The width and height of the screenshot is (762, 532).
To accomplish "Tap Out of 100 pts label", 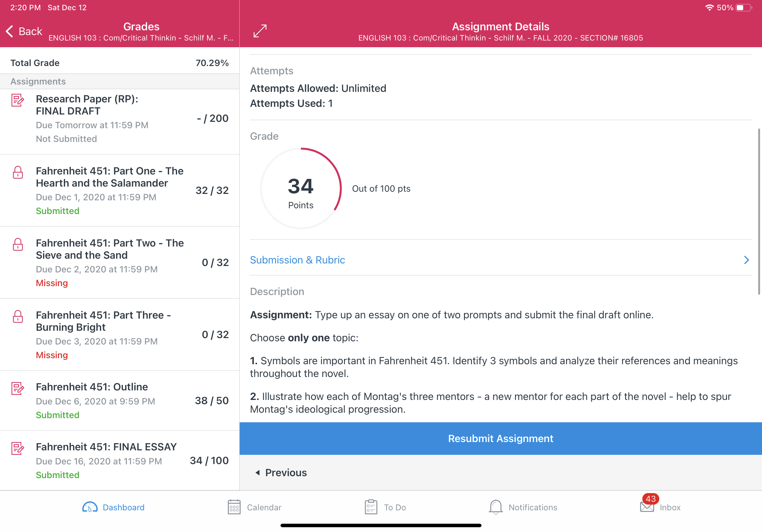I will tap(381, 188).
